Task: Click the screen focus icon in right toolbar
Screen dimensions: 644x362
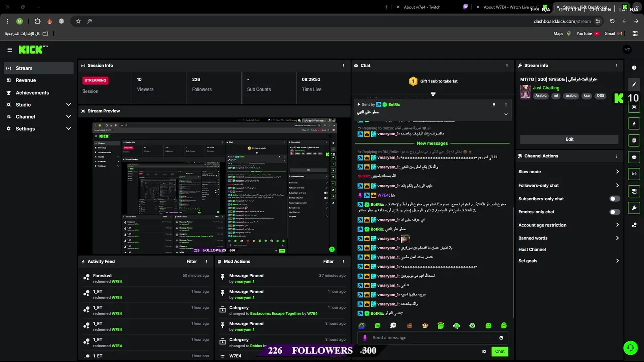Action: pos(634,107)
